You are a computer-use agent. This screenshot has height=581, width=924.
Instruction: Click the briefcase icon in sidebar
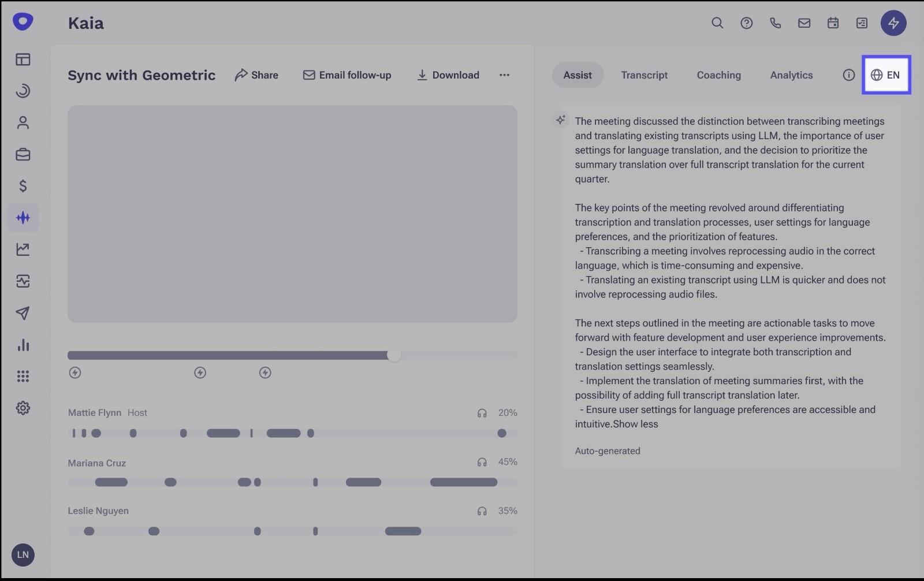23,154
